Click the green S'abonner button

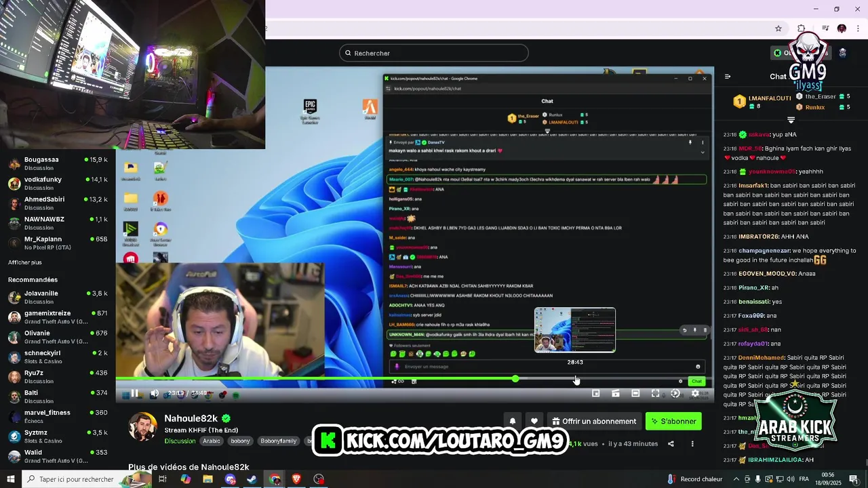(x=673, y=422)
